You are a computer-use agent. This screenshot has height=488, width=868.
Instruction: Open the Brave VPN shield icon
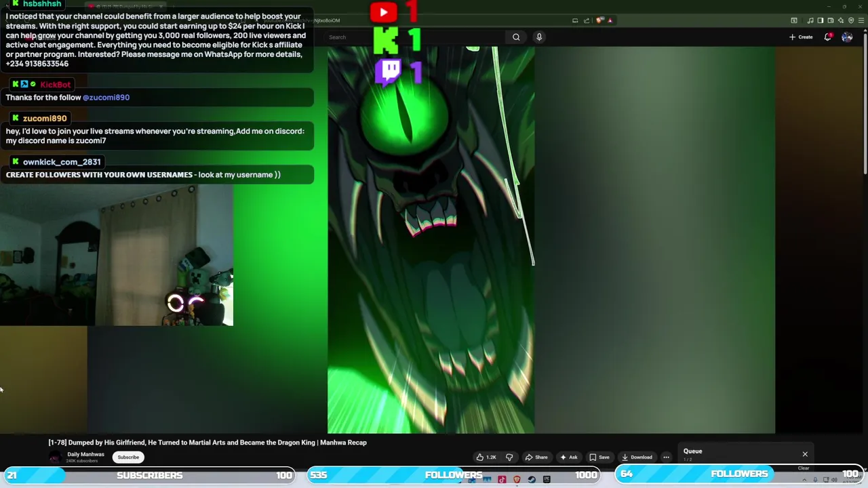coord(851,20)
